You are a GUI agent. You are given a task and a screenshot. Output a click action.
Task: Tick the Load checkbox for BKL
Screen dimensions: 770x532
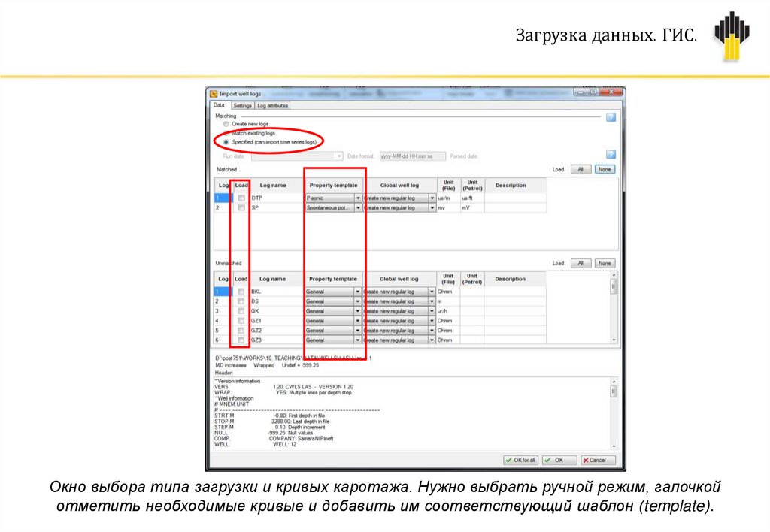(241, 292)
